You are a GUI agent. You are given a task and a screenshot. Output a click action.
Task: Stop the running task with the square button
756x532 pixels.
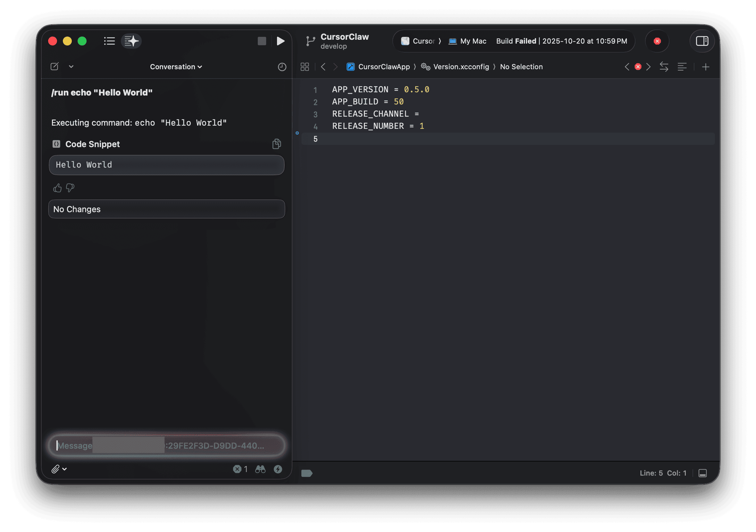click(262, 41)
